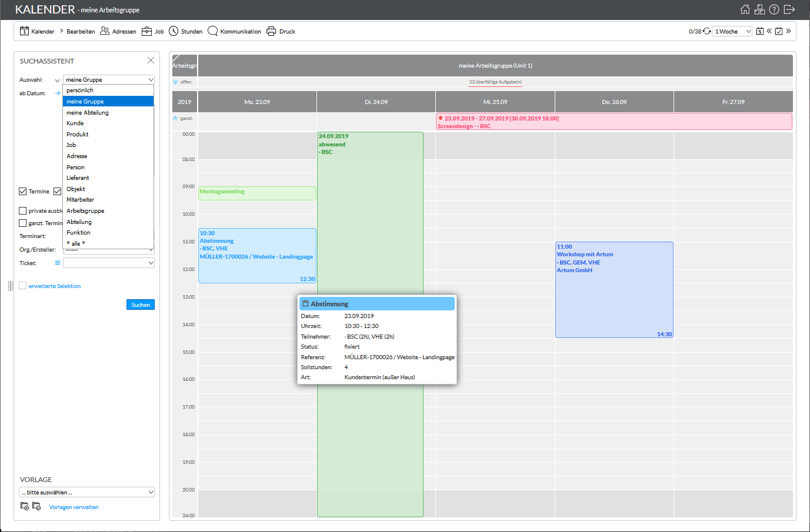Image resolution: width=810 pixels, height=532 pixels.
Task: Toggle the Termine checkbox
Action: point(22,191)
